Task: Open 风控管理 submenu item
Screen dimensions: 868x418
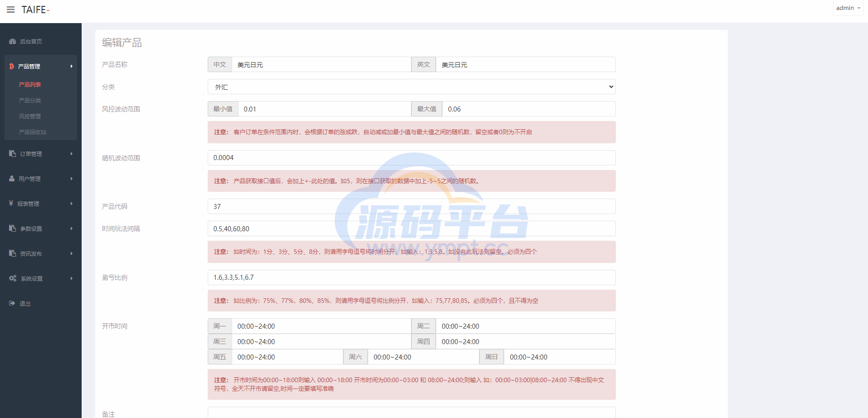Action: tap(30, 116)
